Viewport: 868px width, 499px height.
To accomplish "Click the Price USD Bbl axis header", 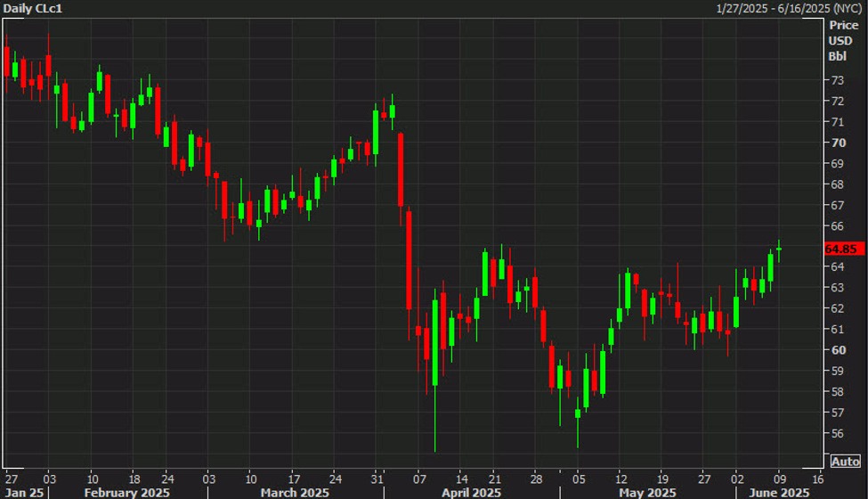I will point(842,41).
